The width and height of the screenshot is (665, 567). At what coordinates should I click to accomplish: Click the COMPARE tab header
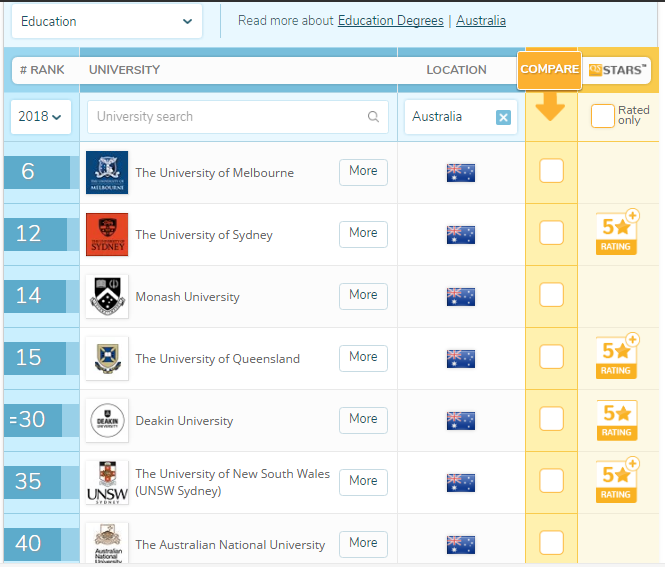549,70
